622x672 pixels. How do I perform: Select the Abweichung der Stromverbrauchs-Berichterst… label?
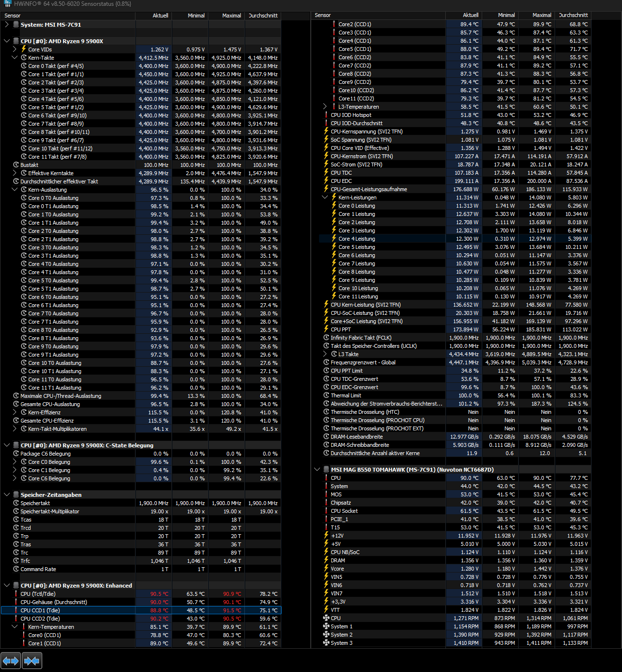[387, 404]
